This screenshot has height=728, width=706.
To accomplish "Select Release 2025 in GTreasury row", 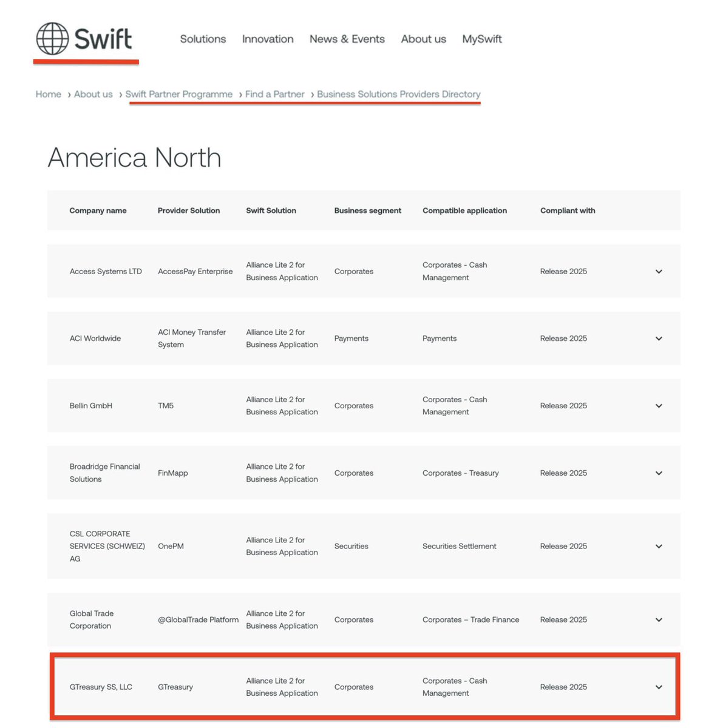I will 564,687.
